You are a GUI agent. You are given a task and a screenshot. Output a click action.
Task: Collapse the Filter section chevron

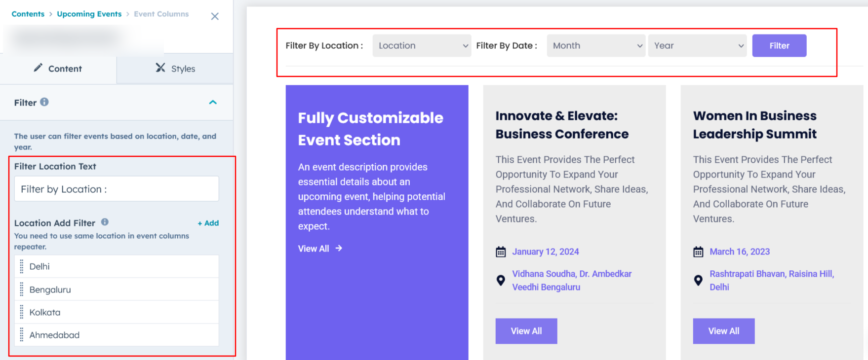coord(213,103)
